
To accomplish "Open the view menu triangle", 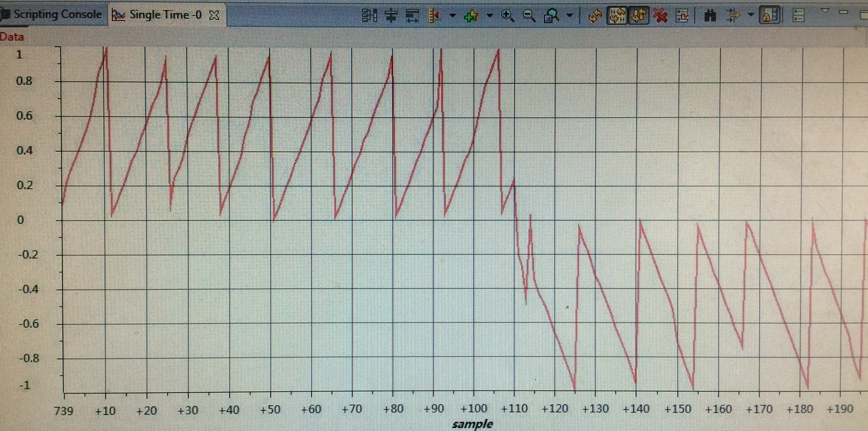I will (x=825, y=11).
